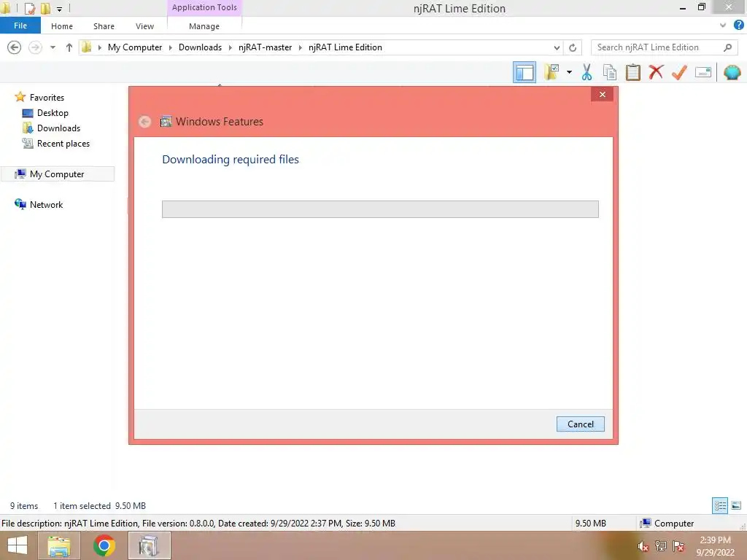Click the Rename label icon in toolbar
This screenshot has height=560, width=747.
coord(703,72)
